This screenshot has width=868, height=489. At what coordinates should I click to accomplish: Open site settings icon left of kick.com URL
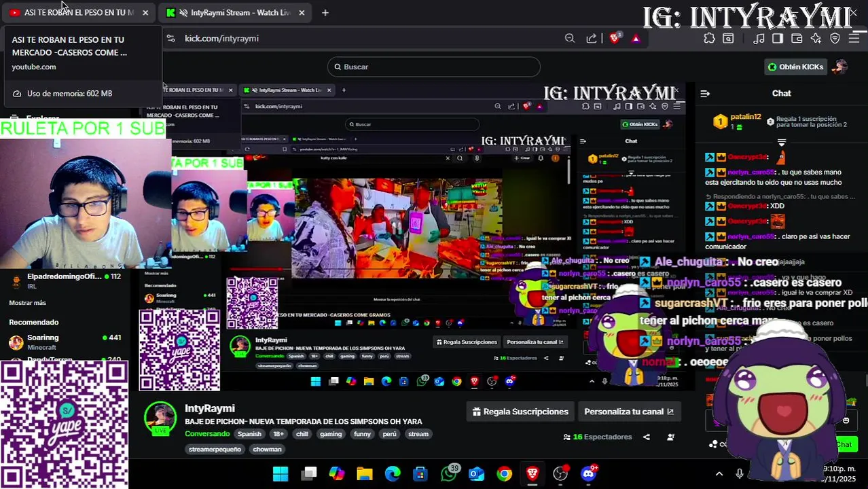(170, 39)
